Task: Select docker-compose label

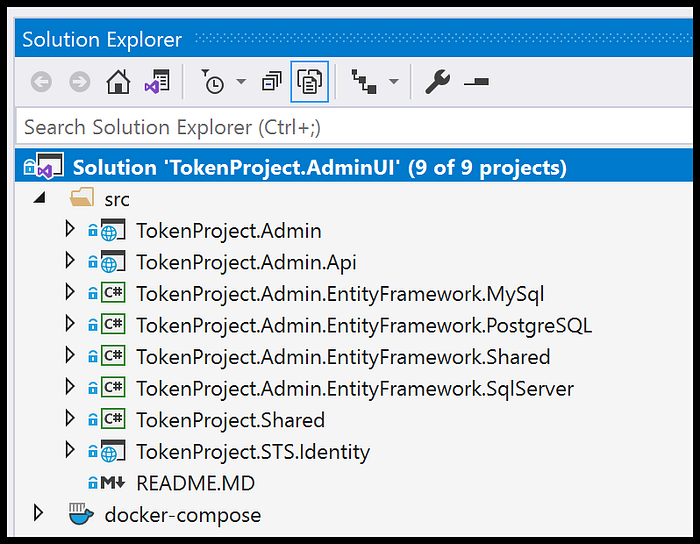Action: point(183,515)
